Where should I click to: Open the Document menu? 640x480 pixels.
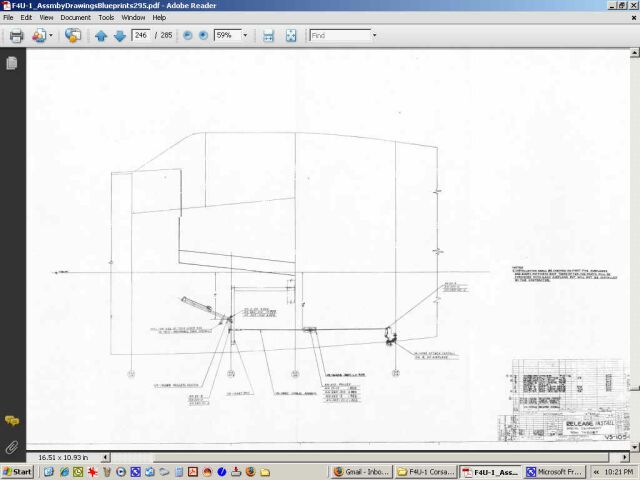pyautogui.click(x=76, y=18)
